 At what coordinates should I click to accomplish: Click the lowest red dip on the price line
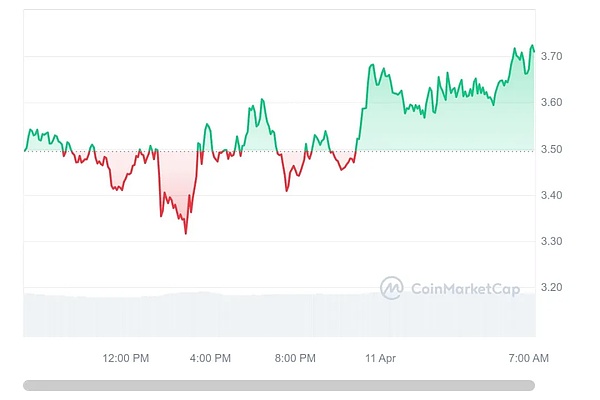point(185,232)
